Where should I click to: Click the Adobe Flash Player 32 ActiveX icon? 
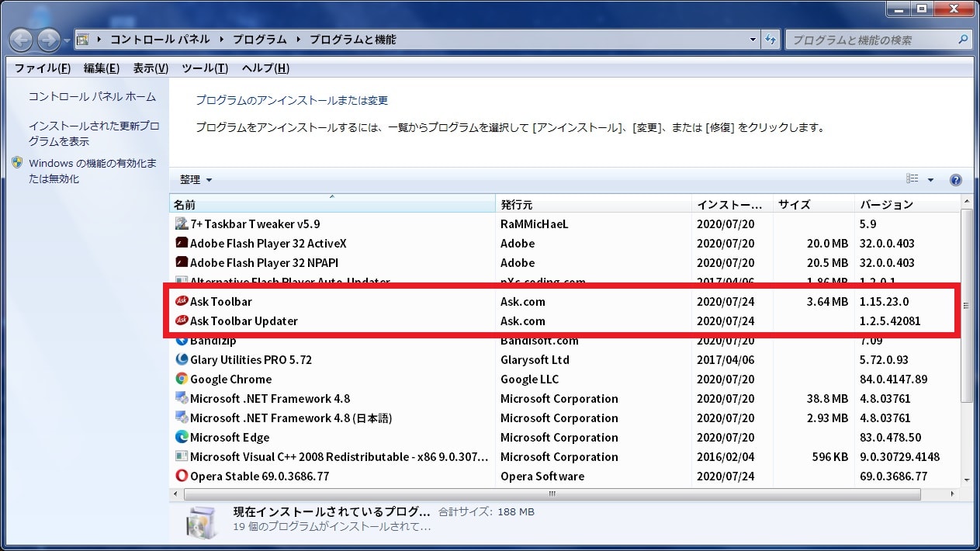click(182, 243)
